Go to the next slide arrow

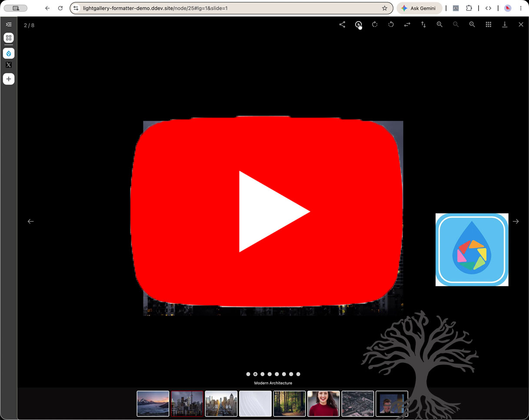516,221
